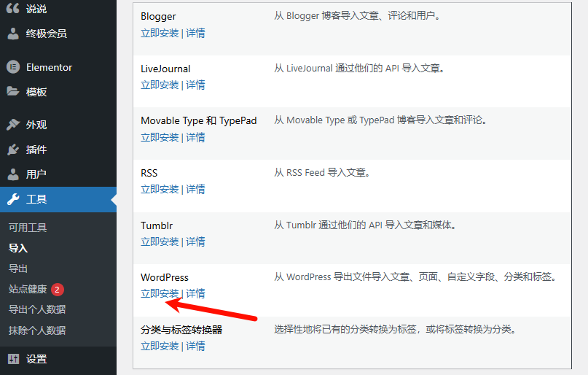Click the 设置 sliders icon
Screen dimensions: 588x375
point(13,359)
